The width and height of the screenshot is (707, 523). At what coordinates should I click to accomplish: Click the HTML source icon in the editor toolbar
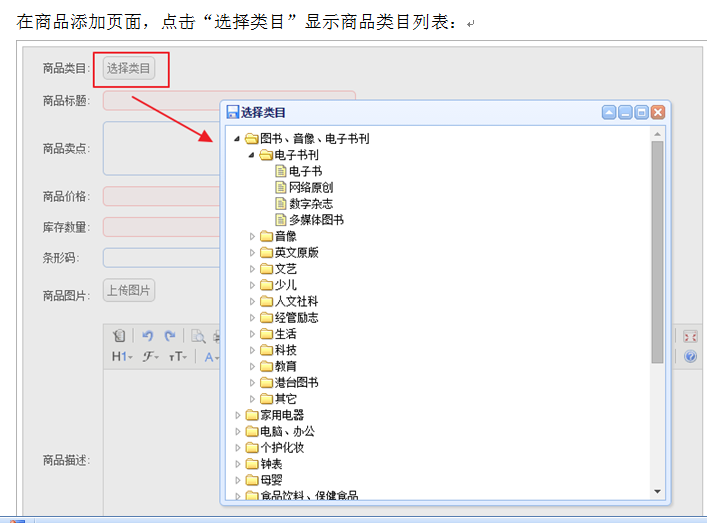119,336
